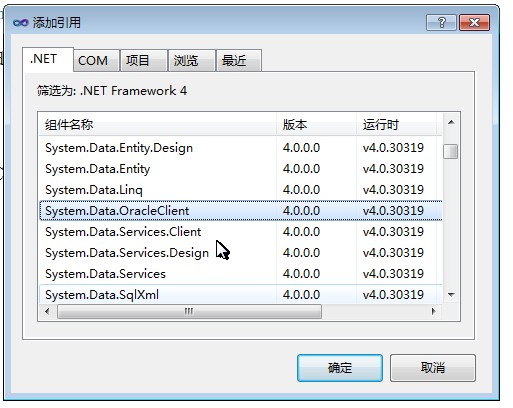The image size is (513, 408).
Task: Close the 添加引用 dialog
Action: 474,23
